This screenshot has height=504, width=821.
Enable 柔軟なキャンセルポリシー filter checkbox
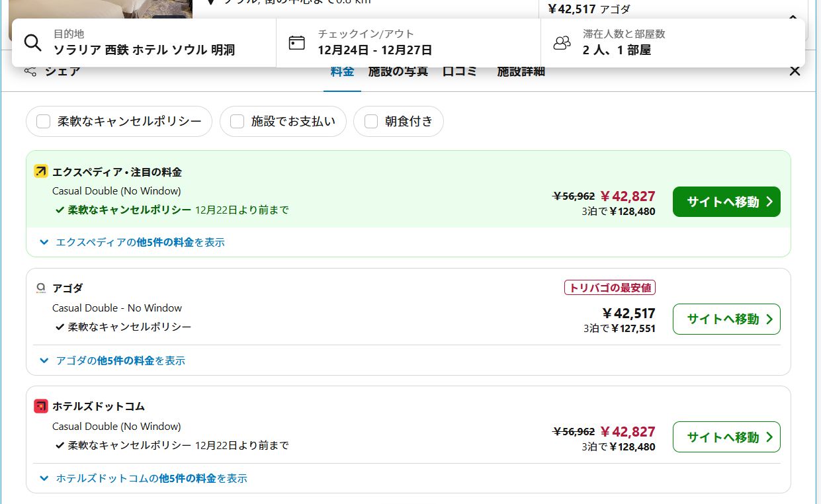[44, 122]
